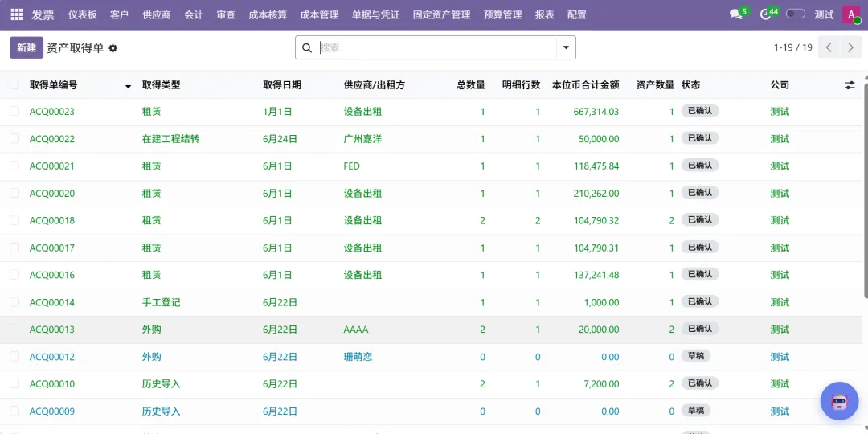Expand the search options dropdown arrow

566,47
